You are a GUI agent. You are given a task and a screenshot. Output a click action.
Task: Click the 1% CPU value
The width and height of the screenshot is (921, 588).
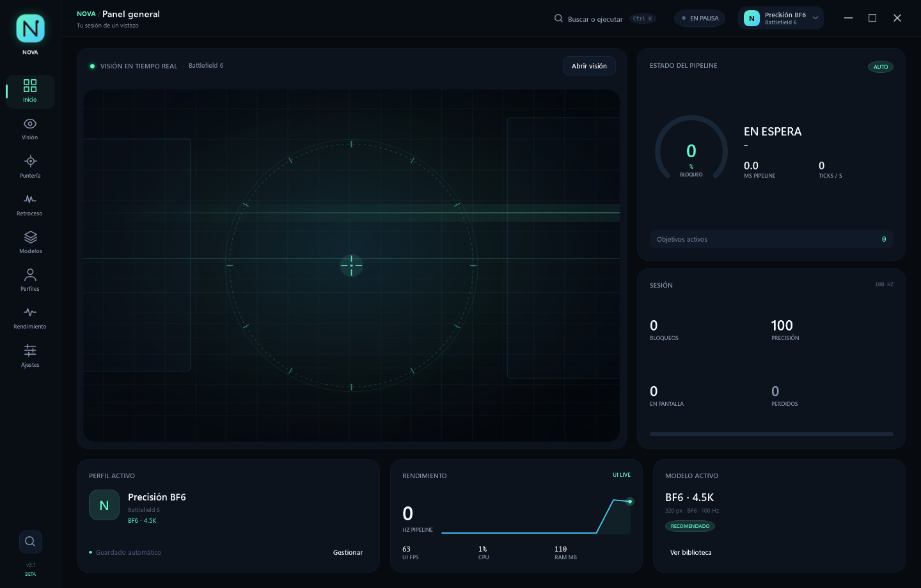(483, 549)
